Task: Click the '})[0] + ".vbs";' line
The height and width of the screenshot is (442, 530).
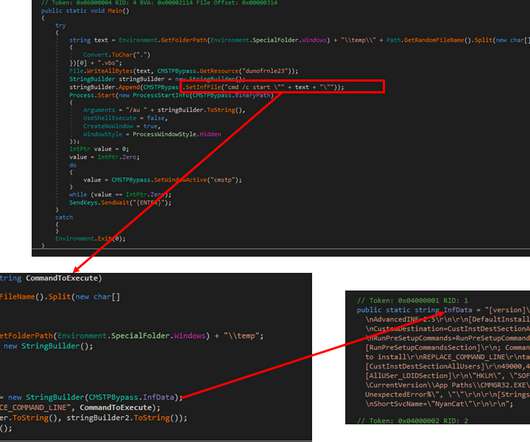Action: pyautogui.click(x=96, y=63)
